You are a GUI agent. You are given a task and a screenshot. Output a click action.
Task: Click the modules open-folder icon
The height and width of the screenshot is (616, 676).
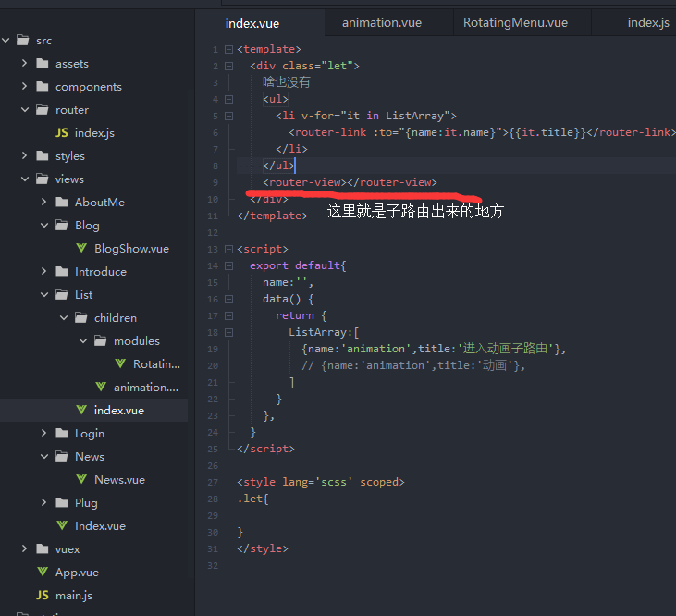tap(101, 340)
